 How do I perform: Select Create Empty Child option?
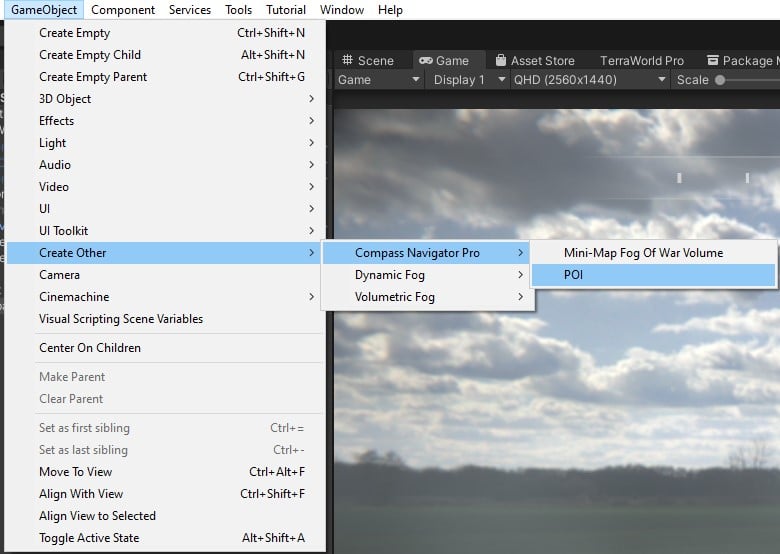(90, 55)
